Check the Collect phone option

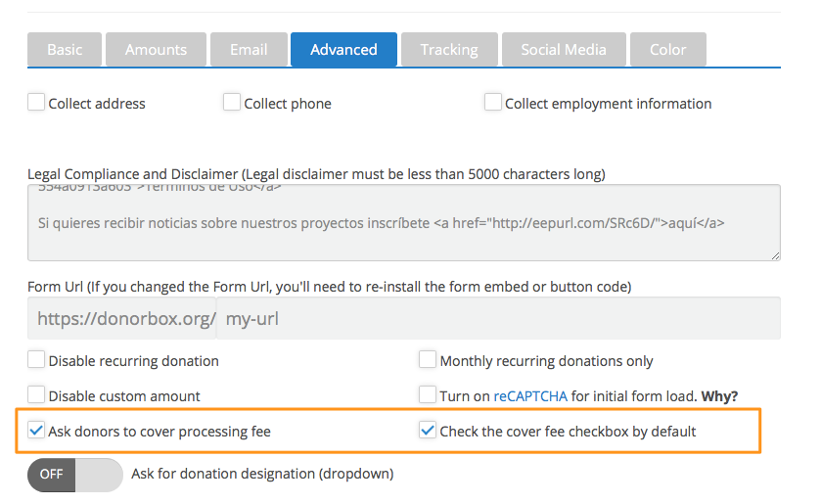point(232,102)
